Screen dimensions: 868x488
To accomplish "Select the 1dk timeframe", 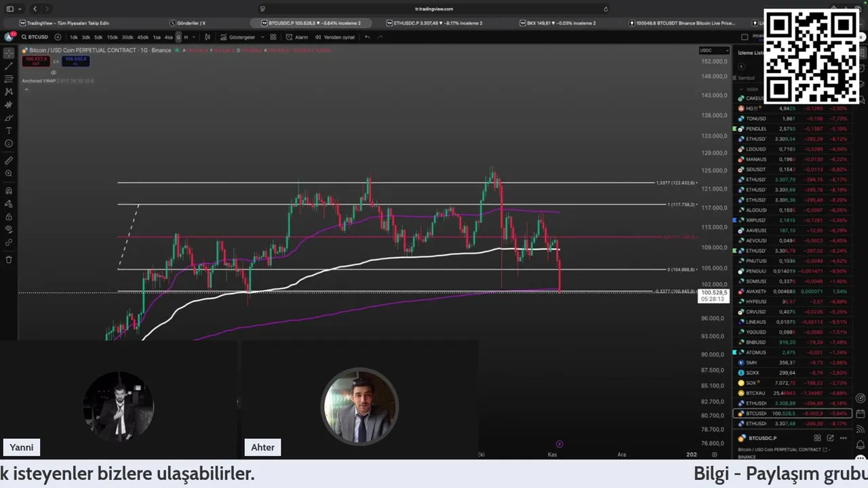I will (73, 37).
